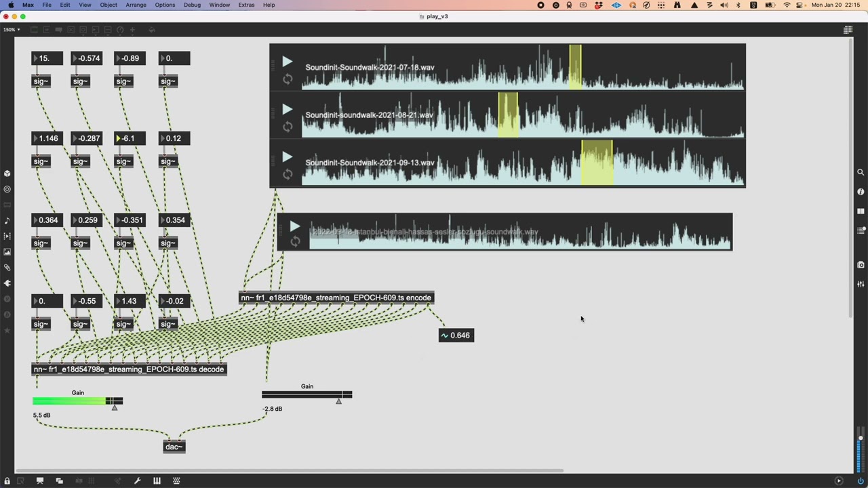Select the nn~ decode object
Viewport: 868px width, 488px height.
tap(129, 369)
